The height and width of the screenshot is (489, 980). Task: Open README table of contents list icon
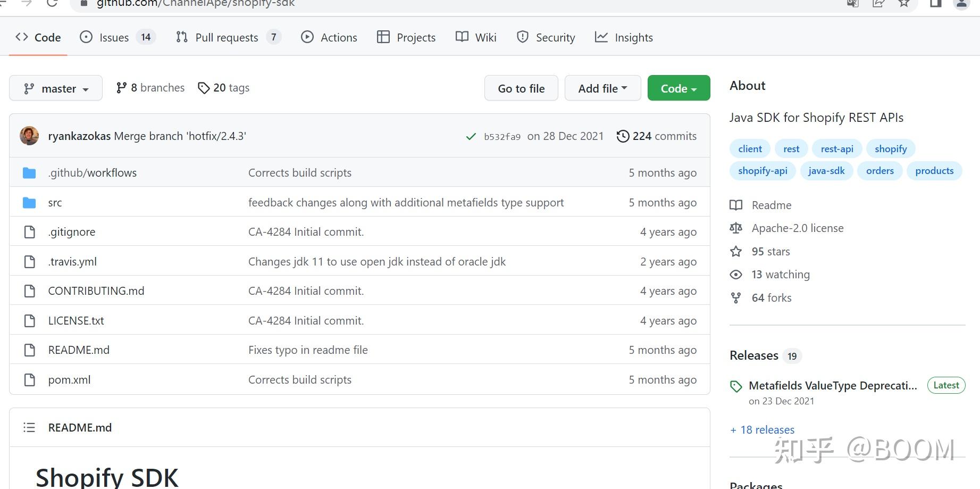[29, 427]
